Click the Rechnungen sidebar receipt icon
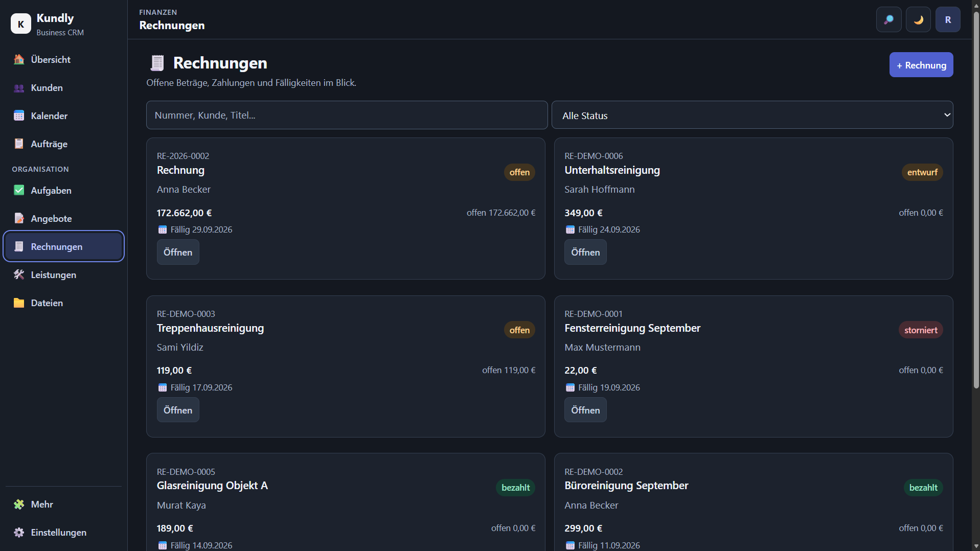Image resolution: width=980 pixels, height=551 pixels. (19, 247)
